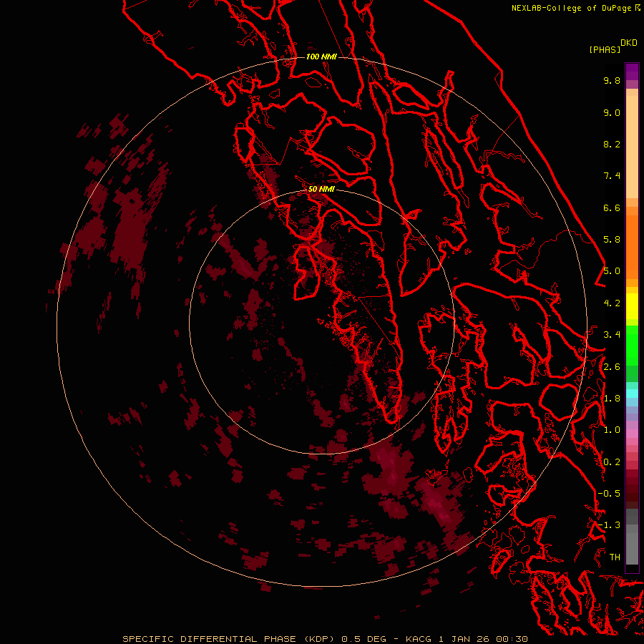Click the -1.3 value on the scale
The image size is (644, 644).
(609, 525)
